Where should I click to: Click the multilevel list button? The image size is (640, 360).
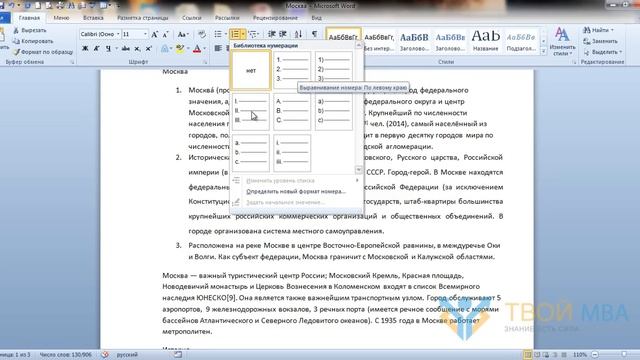tap(253, 34)
